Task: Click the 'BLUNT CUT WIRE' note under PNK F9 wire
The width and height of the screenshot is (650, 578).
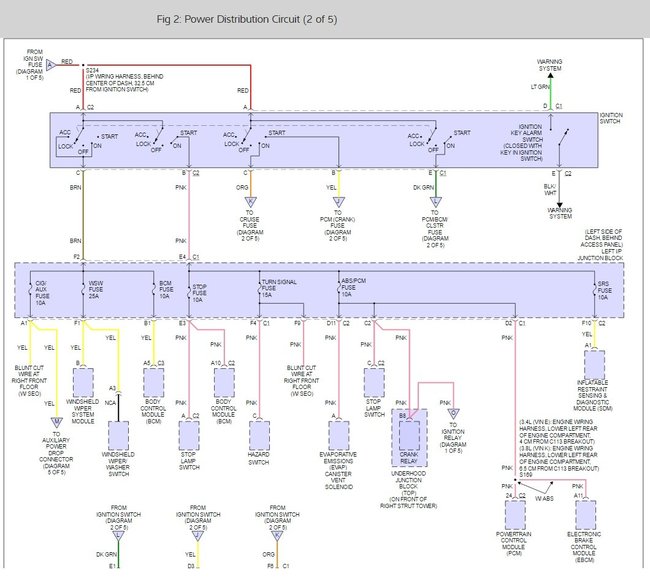Action: point(301,381)
